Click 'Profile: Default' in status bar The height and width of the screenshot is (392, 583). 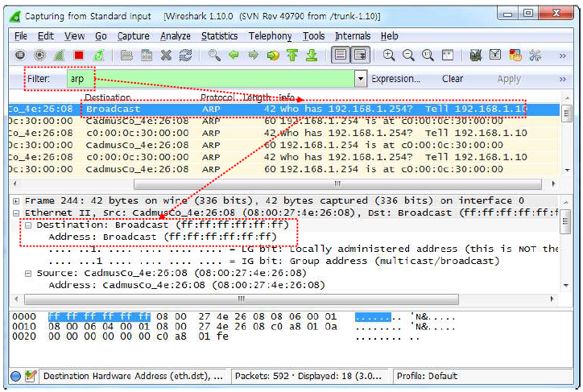[x=428, y=376]
